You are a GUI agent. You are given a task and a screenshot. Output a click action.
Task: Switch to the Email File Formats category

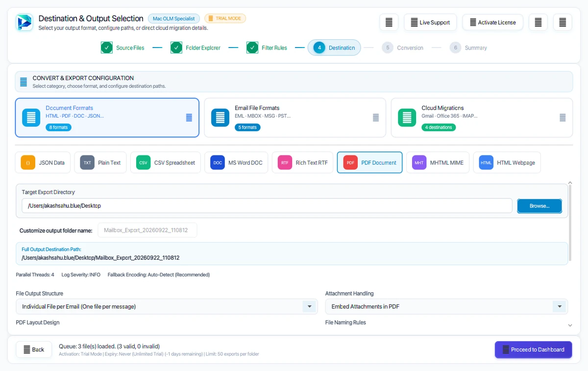(x=295, y=118)
